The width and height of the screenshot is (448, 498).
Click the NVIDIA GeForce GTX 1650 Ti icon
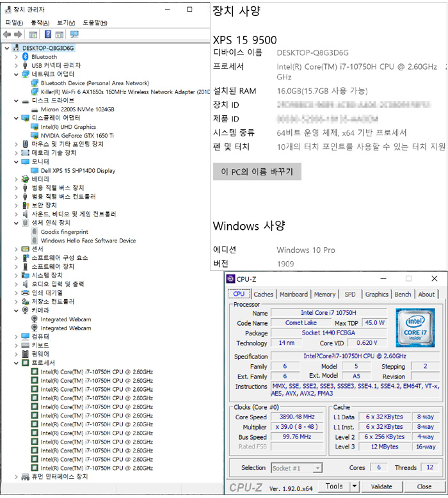[35, 136]
